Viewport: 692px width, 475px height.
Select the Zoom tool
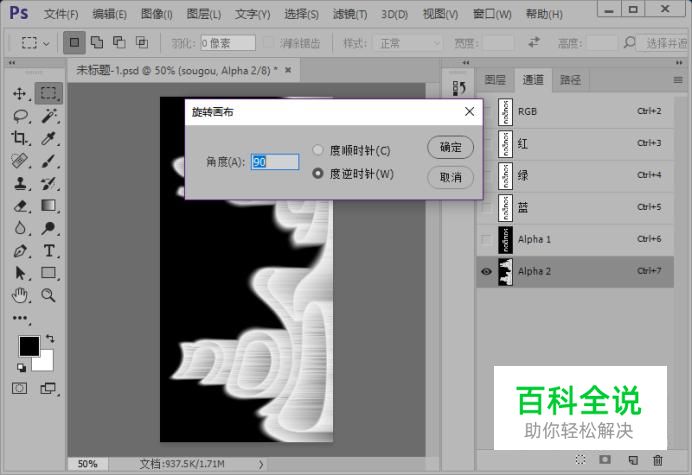(x=49, y=295)
